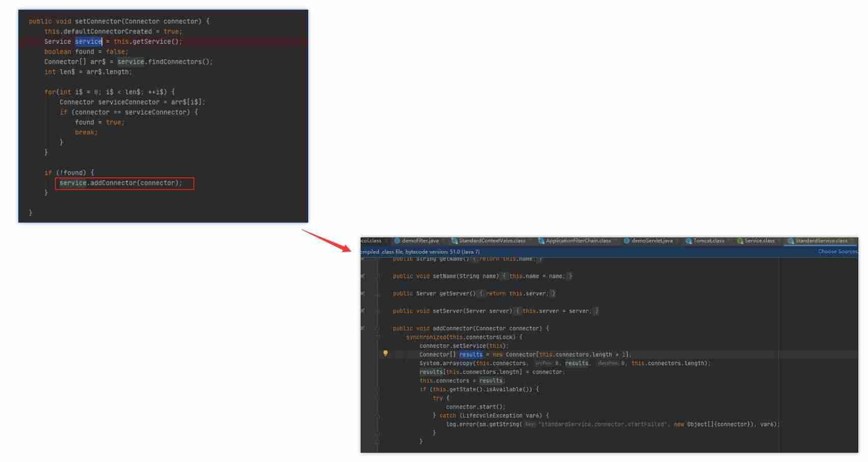Click the 'destPos:' inlay hint
The image size is (868, 462).
pos(608,363)
